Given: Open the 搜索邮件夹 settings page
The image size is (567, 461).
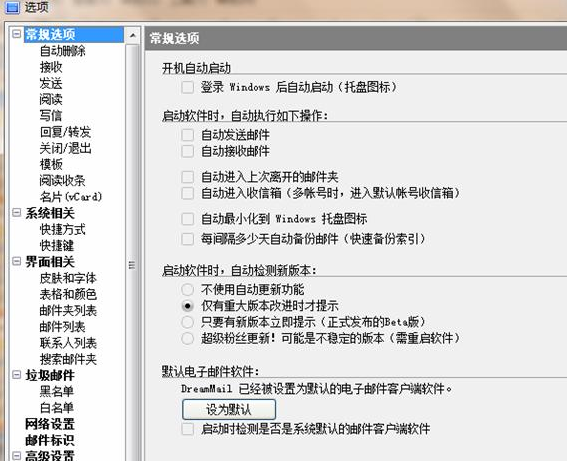Looking at the screenshot, I should tap(68, 359).
